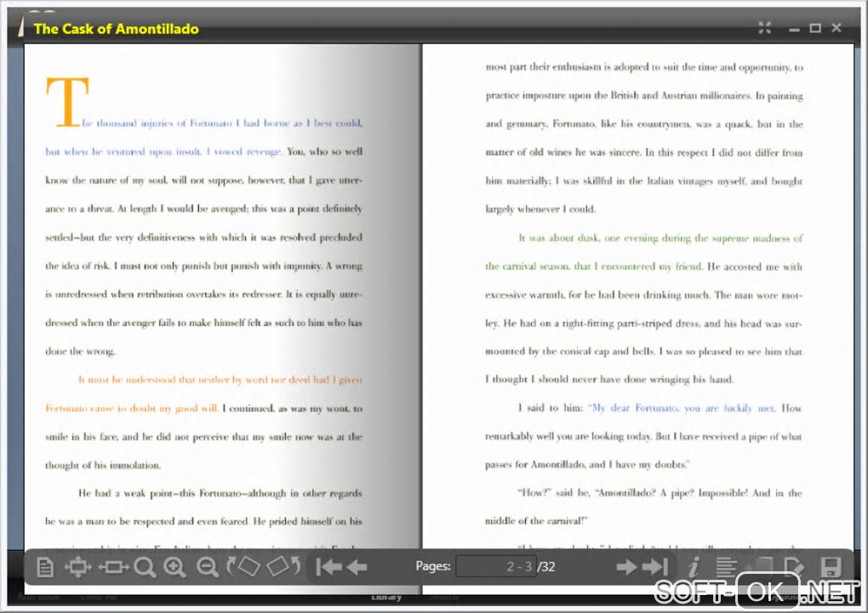This screenshot has width=868, height=613.
Task: Open book information (i icon)
Action: pos(693,567)
